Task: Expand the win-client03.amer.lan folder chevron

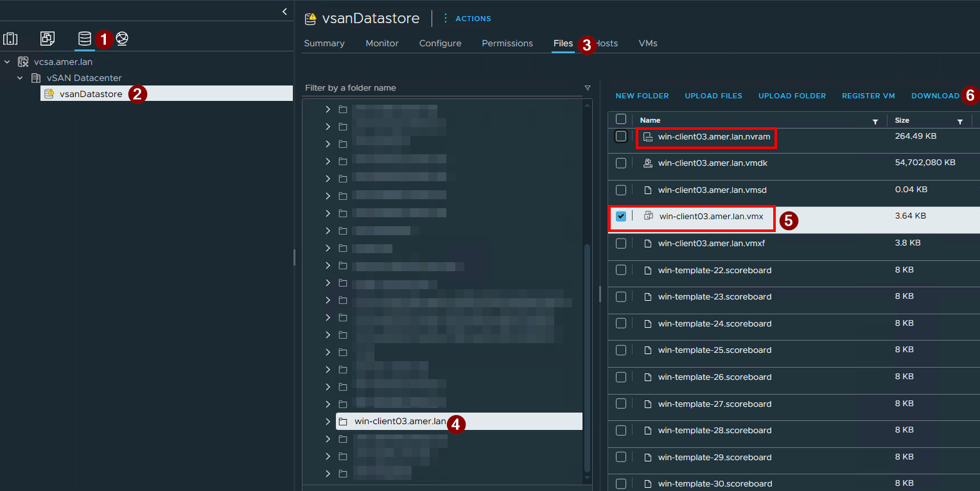Action: [328, 422]
